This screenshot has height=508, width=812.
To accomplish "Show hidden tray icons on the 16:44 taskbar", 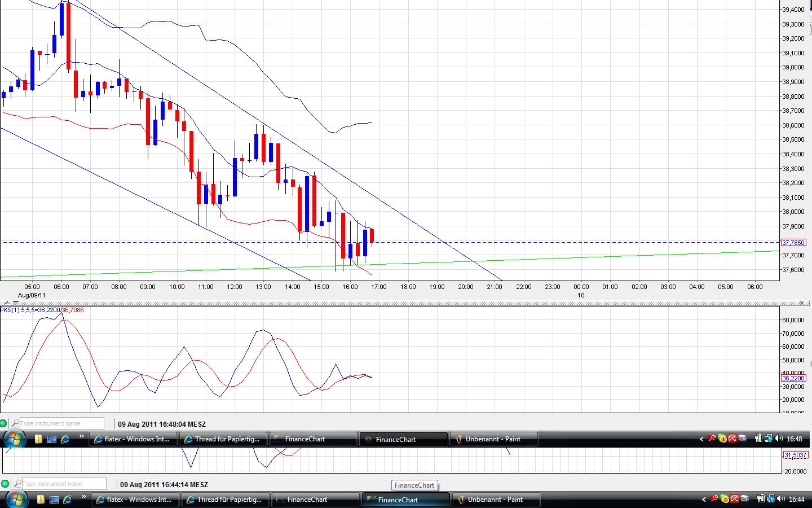I will (x=704, y=499).
